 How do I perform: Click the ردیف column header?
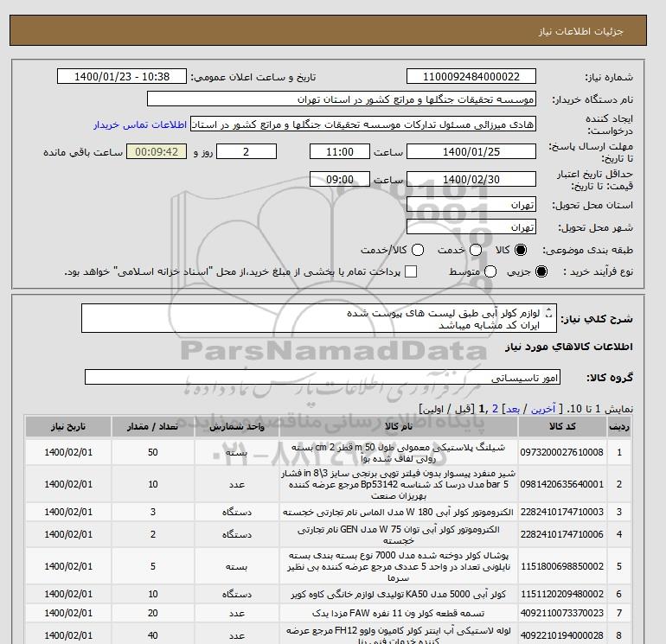click(x=619, y=427)
